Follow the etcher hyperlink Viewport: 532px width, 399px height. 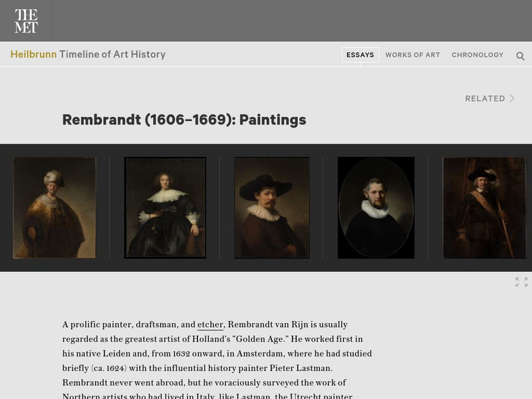[210, 325]
